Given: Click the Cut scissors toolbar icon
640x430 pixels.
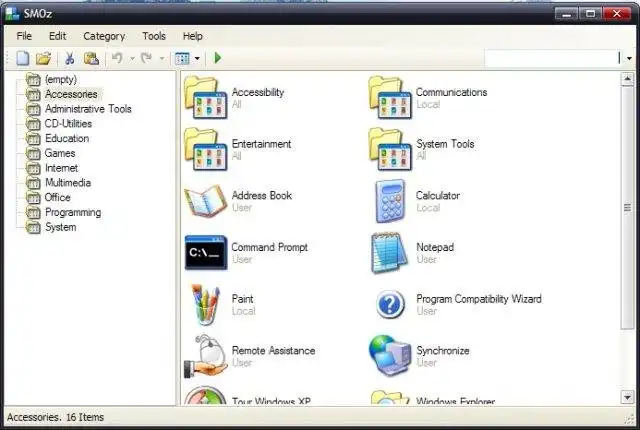Looking at the screenshot, I should pos(70,58).
